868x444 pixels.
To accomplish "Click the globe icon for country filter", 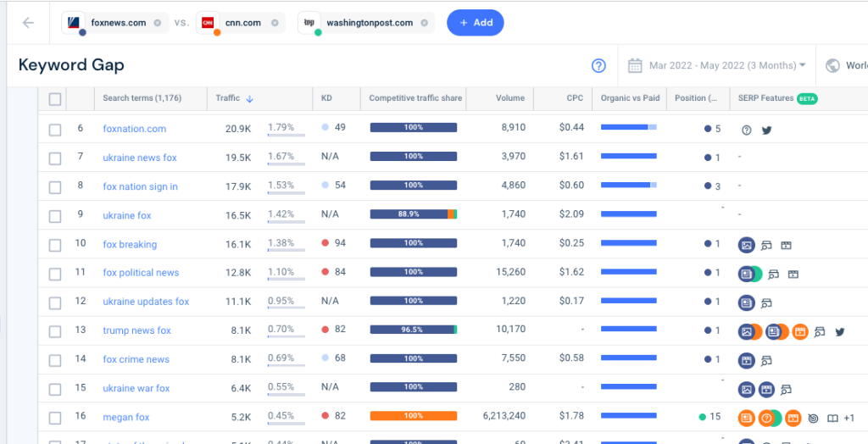I will (832, 66).
